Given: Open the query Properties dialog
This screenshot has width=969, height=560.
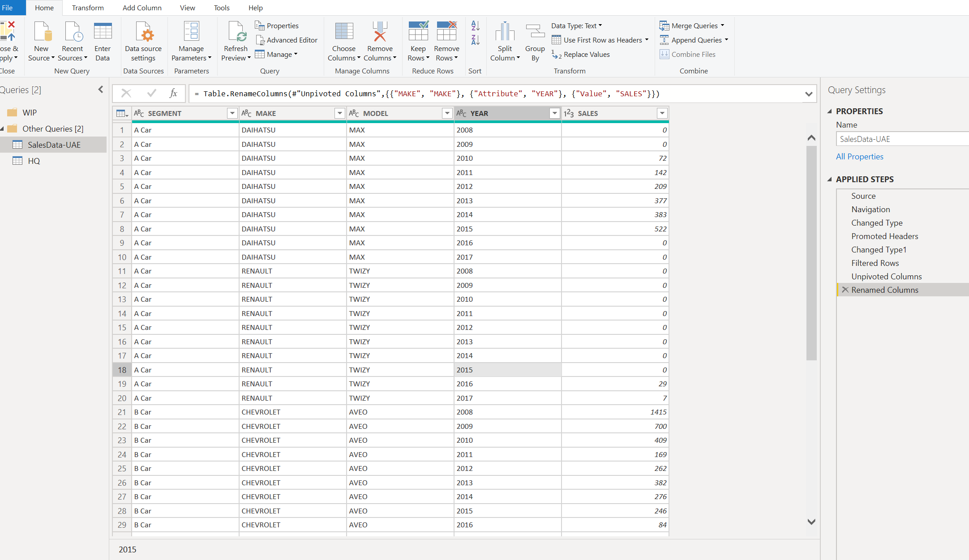Looking at the screenshot, I should pyautogui.click(x=277, y=26).
